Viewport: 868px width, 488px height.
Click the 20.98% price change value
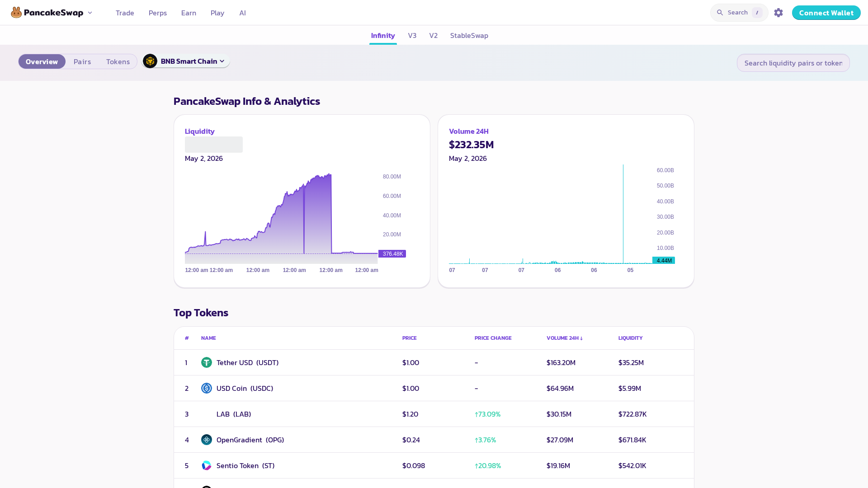(488, 465)
